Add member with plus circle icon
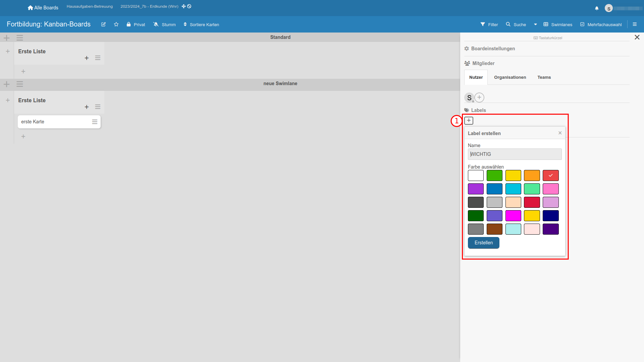The image size is (644, 362). pos(479,98)
